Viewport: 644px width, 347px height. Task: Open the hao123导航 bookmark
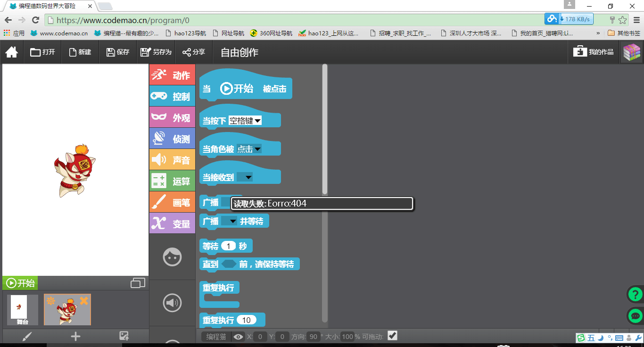point(186,33)
